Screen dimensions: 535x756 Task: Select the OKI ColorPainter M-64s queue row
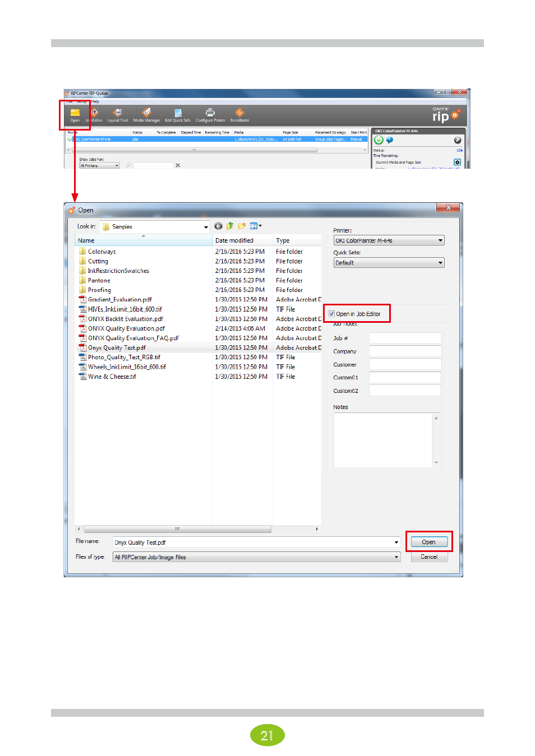click(217, 139)
